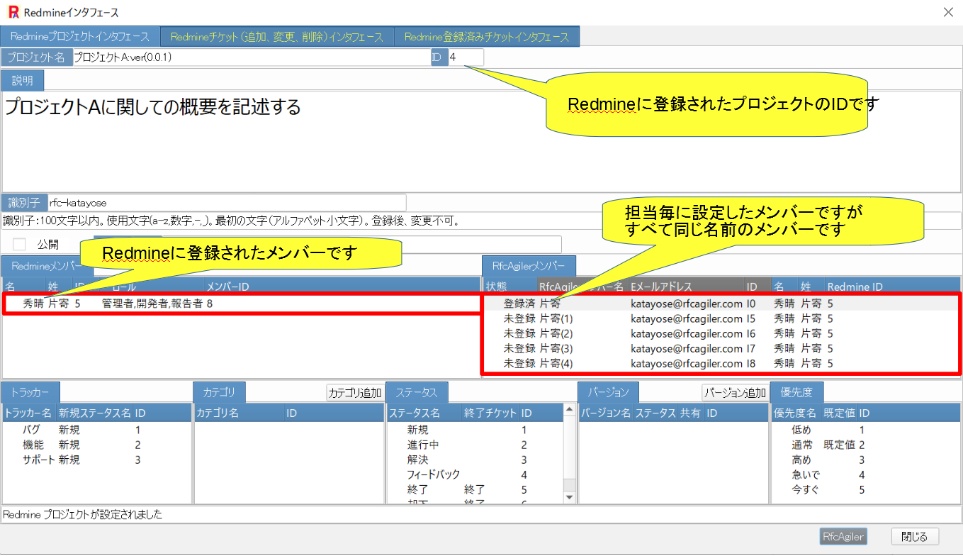The height and width of the screenshot is (556, 963).
Task: Select the 新規 status row
Action: pyautogui.click(x=475, y=430)
